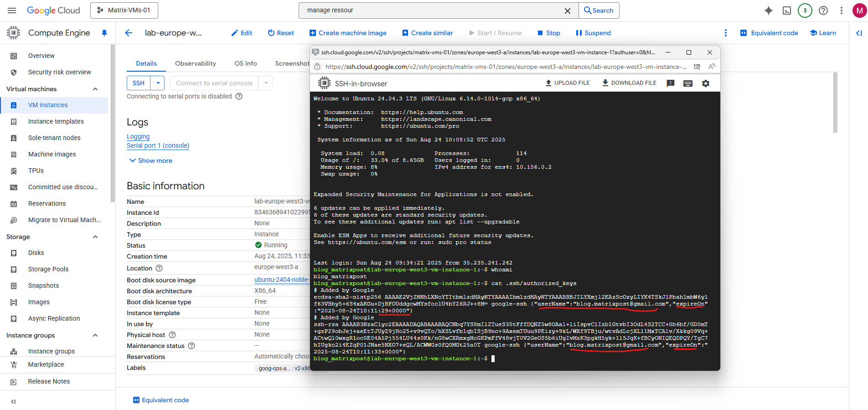868x410 pixels.
Task: Open ubuntu-2404-noble boot disk image link
Action: 282,280
